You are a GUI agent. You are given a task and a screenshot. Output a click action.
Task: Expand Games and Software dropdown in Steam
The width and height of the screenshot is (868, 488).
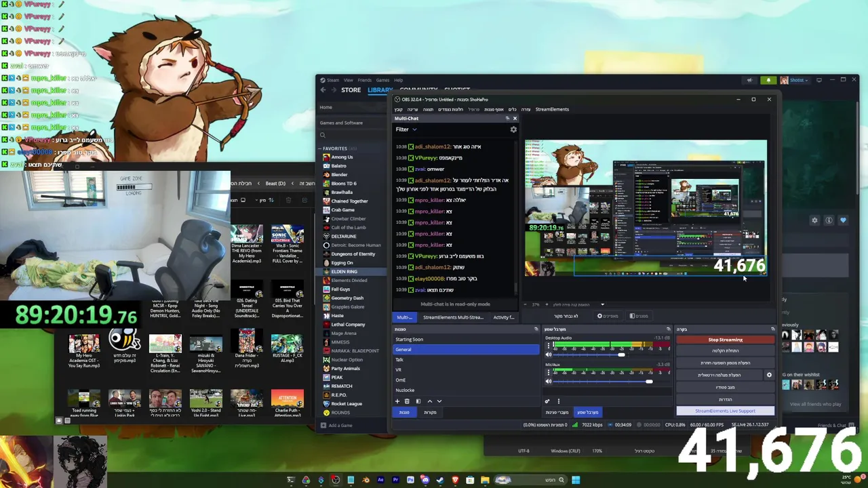click(x=353, y=123)
